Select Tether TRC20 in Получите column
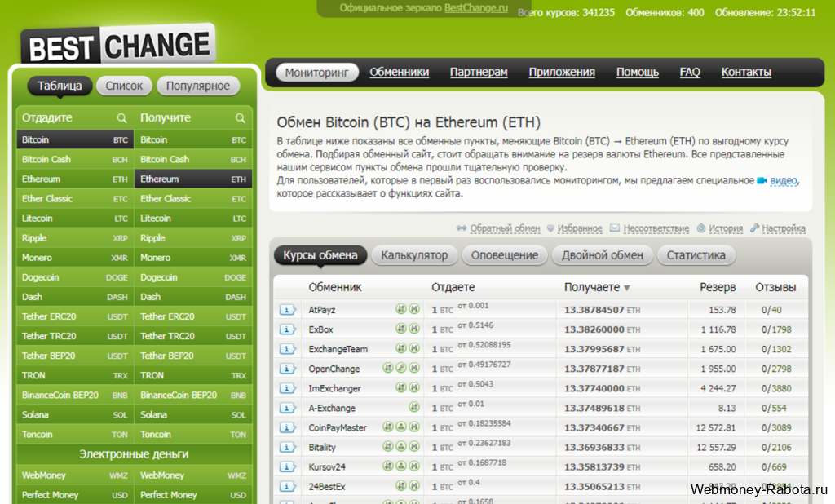The width and height of the screenshot is (835, 504). point(193,336)
